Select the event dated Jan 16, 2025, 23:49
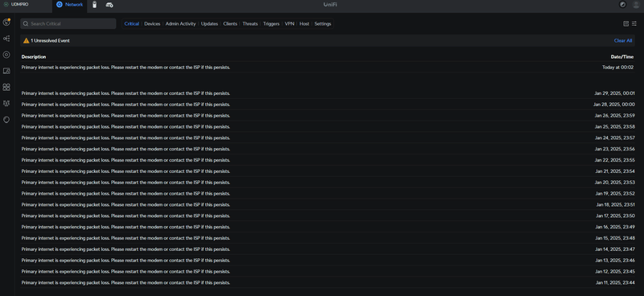Viewport: 644px width, 296px height. 328,227
